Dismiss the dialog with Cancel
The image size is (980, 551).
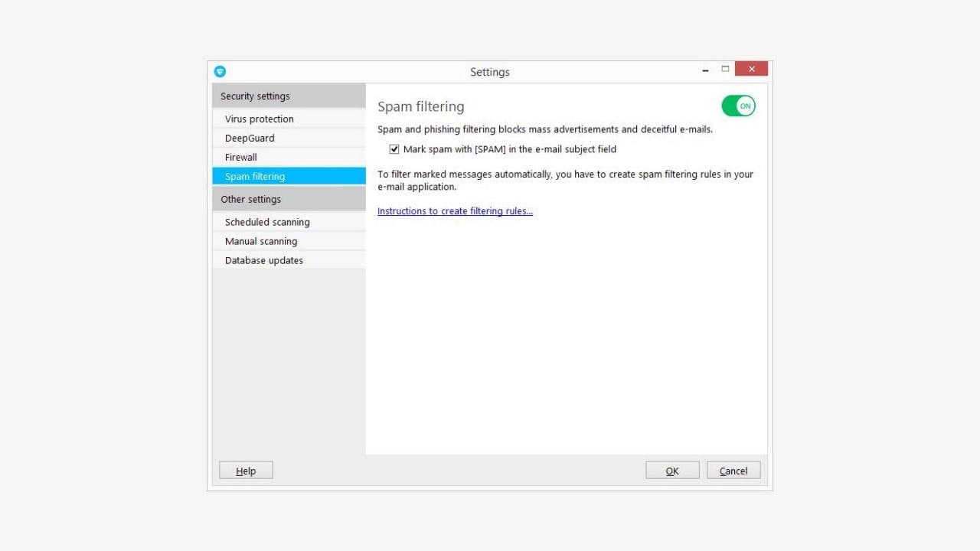pos(733,470)
